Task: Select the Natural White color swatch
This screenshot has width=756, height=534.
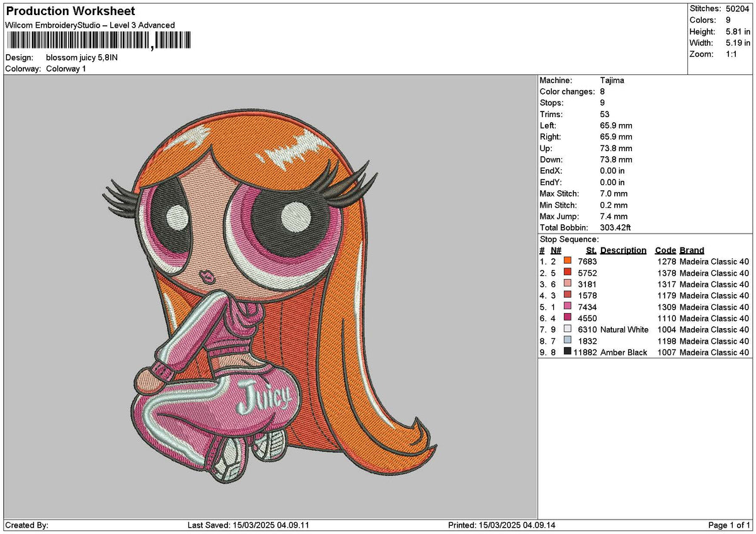Action: [x=567, y=329]
